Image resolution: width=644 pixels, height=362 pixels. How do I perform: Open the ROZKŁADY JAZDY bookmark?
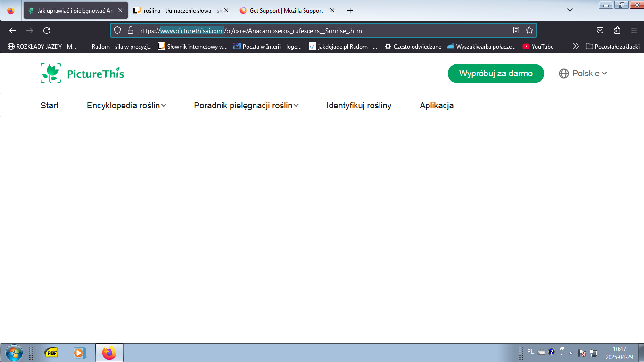(42, 46)
